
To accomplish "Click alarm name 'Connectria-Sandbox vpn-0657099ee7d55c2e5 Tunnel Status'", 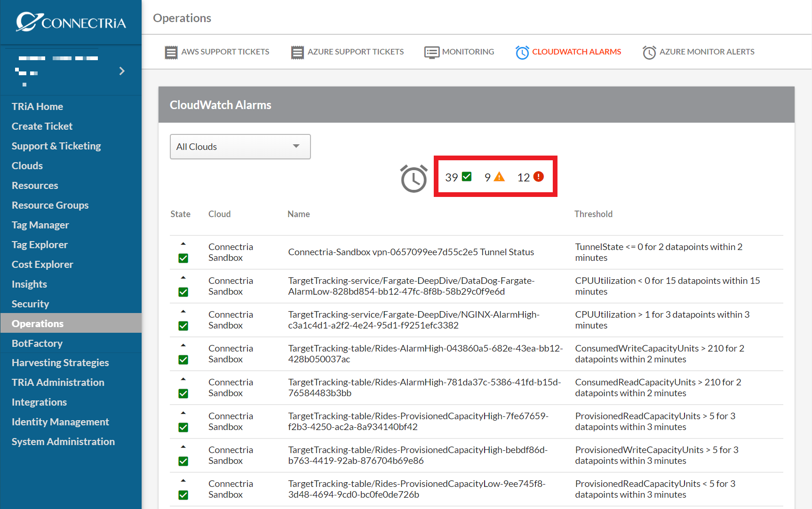I will (x=411, y=252).
